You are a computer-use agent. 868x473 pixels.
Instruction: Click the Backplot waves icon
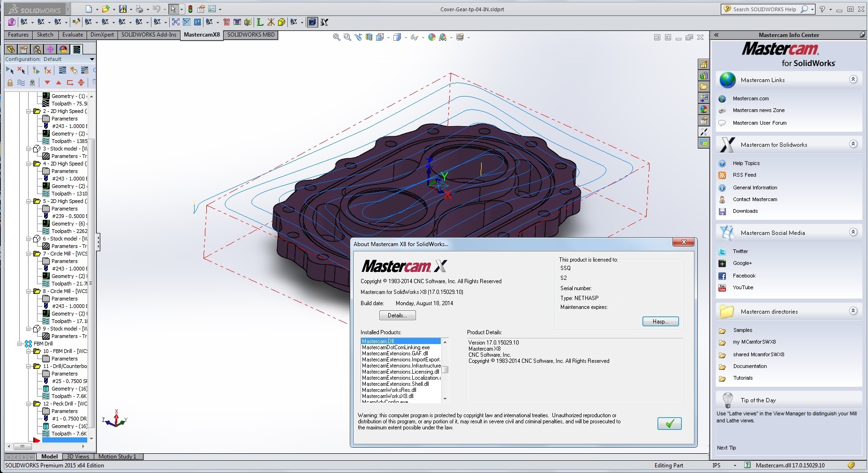point(62,70)
